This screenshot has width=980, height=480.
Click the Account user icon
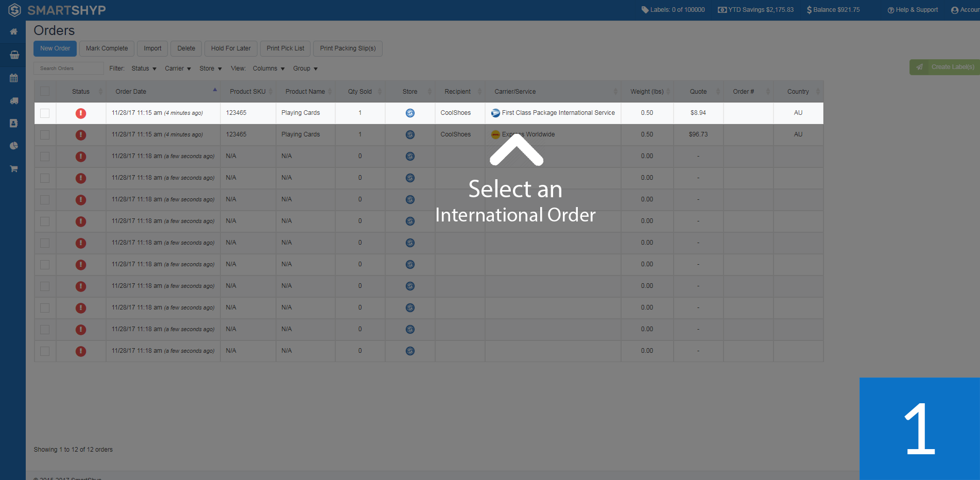tap(955, 10)
